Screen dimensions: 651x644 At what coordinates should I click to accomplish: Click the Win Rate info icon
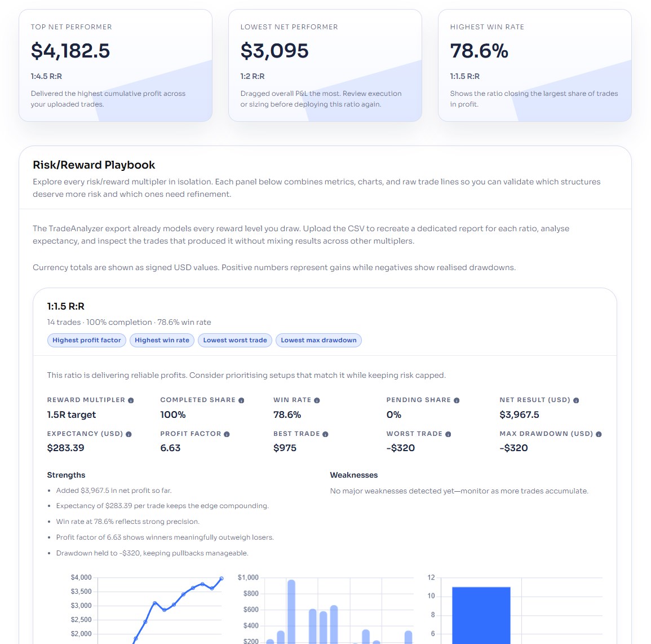pyautogui.click(x=317, y=400)
